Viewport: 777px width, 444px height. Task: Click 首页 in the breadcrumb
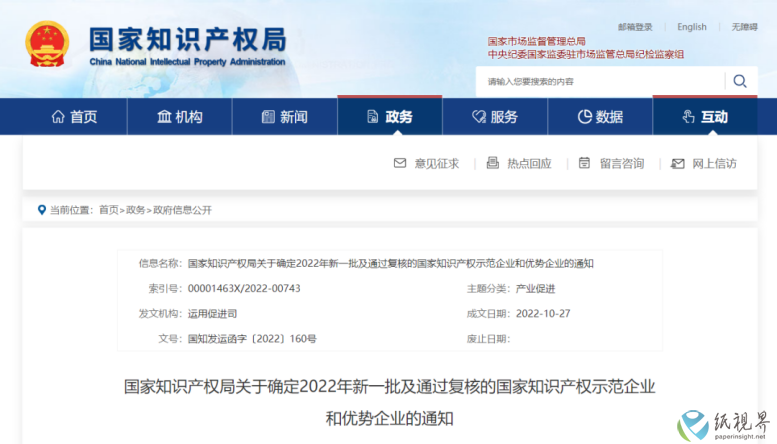tap(109, 210)
